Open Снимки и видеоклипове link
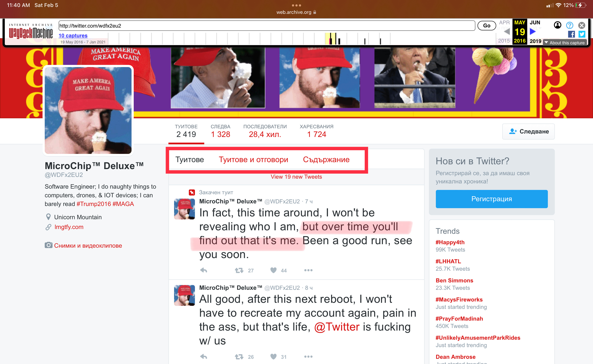Viewport: 593px width, 364px height. point(88,245)
